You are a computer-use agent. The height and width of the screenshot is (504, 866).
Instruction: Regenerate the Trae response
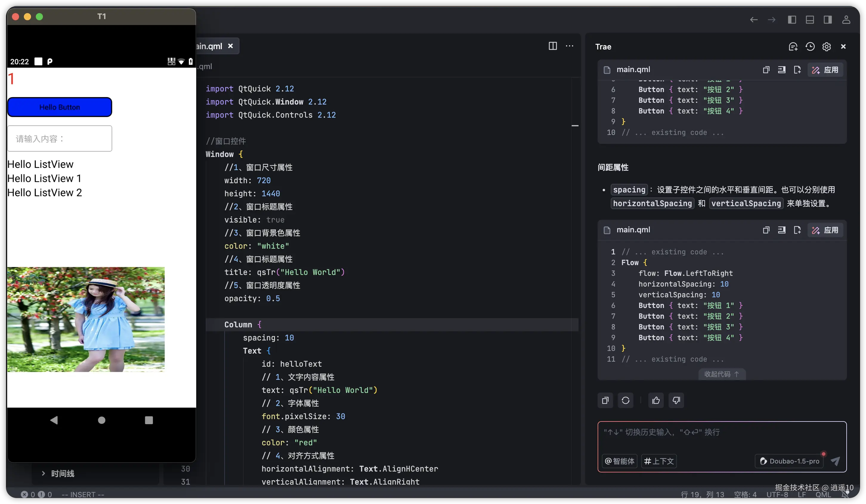click(625, 400)
